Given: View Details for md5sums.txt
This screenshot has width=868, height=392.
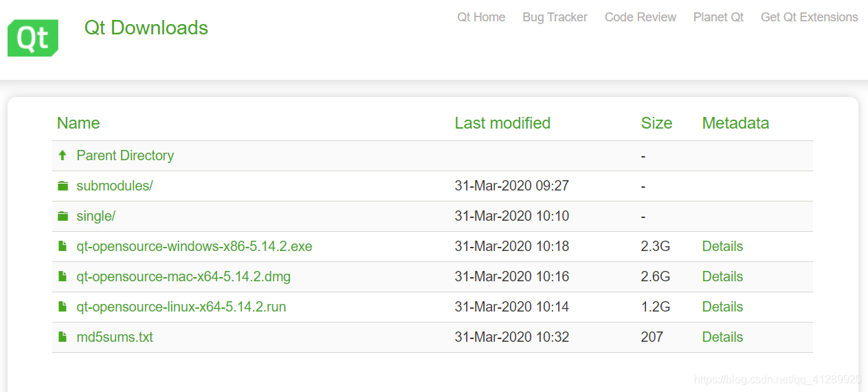Looking at the screenshot, I should click(722, 337).
